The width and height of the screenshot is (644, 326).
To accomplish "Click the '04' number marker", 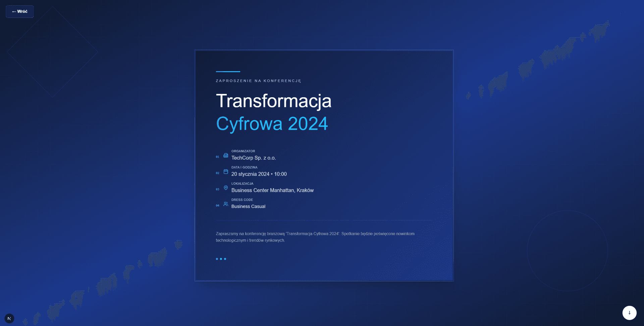I will click(217, 206).
